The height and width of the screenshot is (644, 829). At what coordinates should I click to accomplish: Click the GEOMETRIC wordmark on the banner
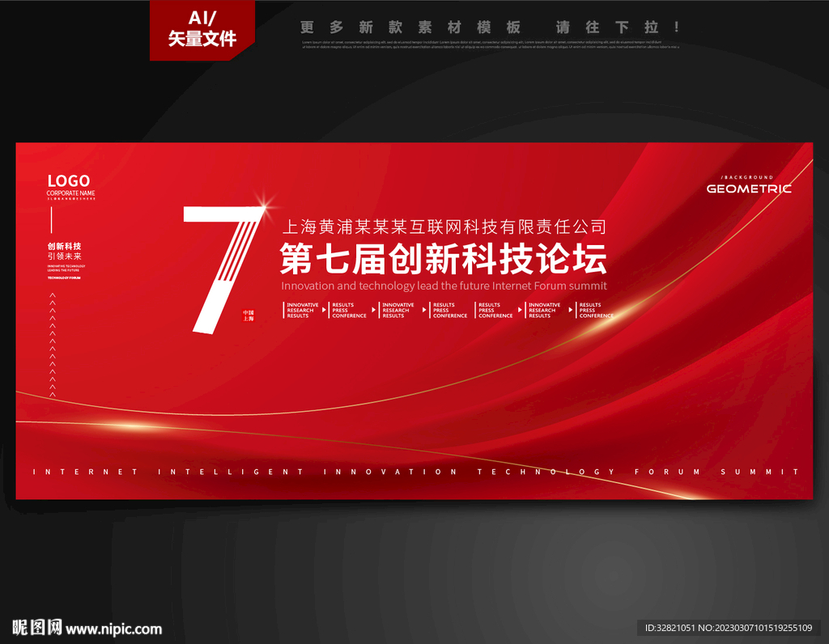pyautogui.click(x=749, y=189)
